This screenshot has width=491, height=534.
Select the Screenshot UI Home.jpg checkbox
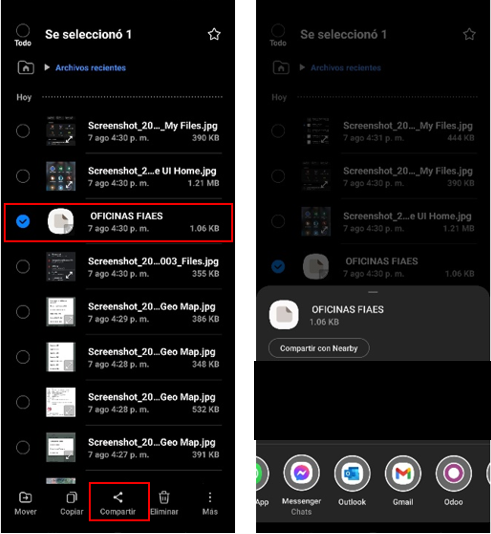[x=23, y=176]
